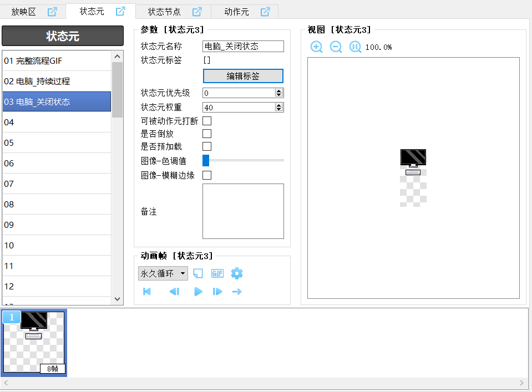Check the 图像-模糊边缘 option
The height and width of the screenshot is (392, 532).
(207, 175)
